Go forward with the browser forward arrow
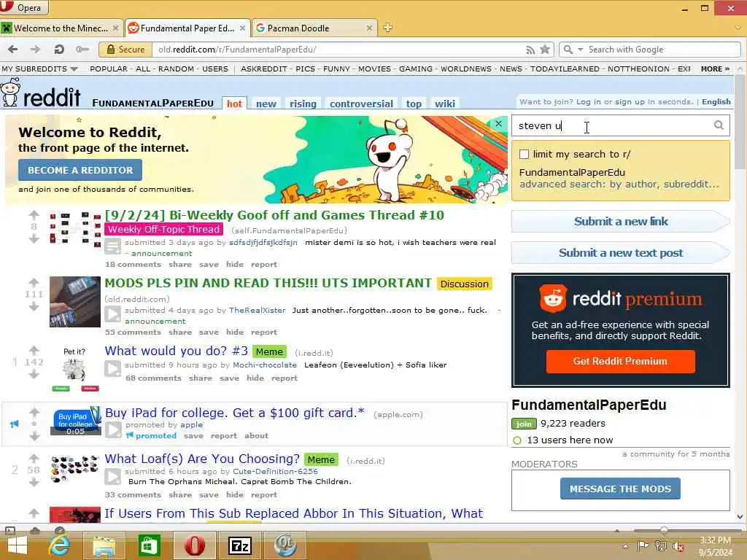Image resolution: width=747 pixels, height=560 pixels. [x=35, y=49]
